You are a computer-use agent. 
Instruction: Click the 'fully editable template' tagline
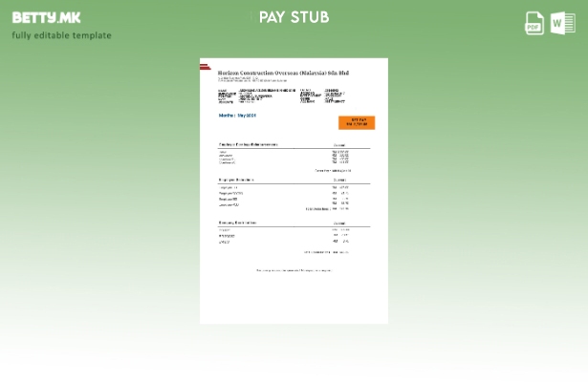(61, 35)
